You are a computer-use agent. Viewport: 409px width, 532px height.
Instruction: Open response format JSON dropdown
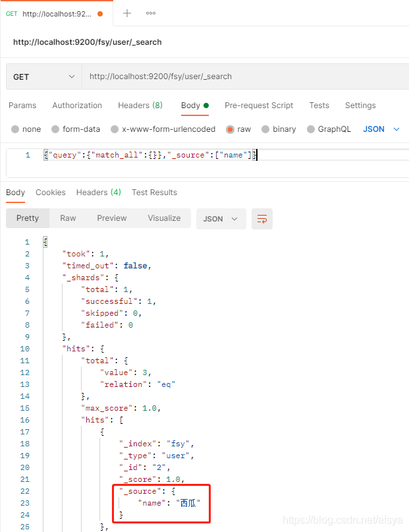(x=221, y=219)
